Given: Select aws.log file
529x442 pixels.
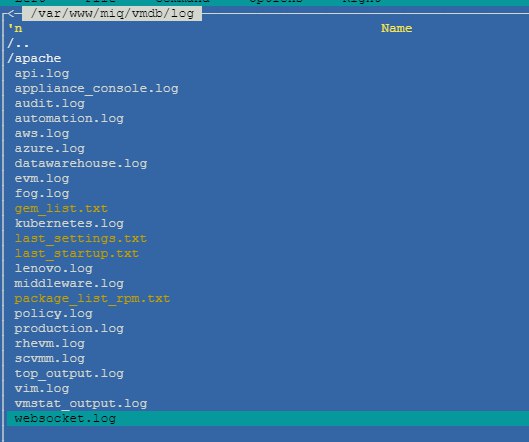Looking at the screenshot, I should (42, 133).
